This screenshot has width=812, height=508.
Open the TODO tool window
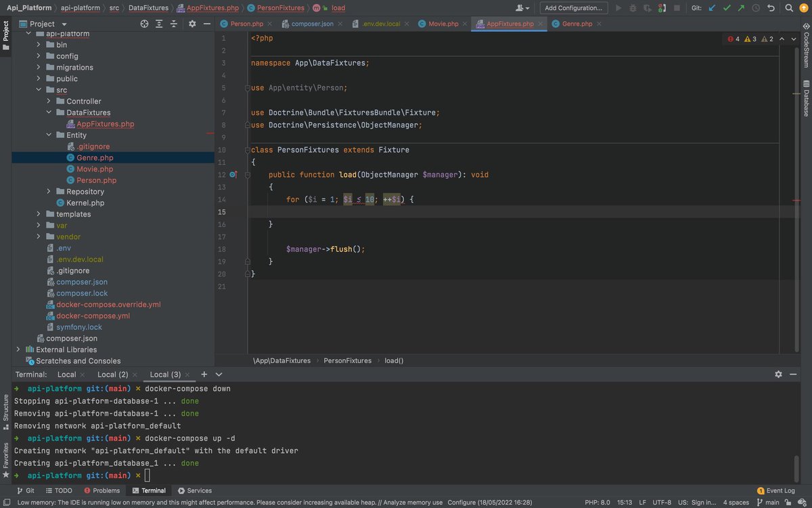[x=58, y=490]
